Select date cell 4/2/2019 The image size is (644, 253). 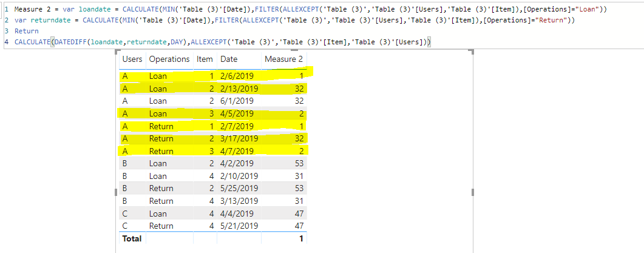pos(237,163)
